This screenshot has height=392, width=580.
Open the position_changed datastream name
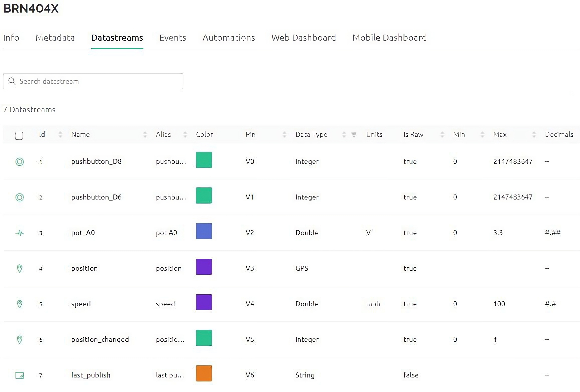pos(100,339)
